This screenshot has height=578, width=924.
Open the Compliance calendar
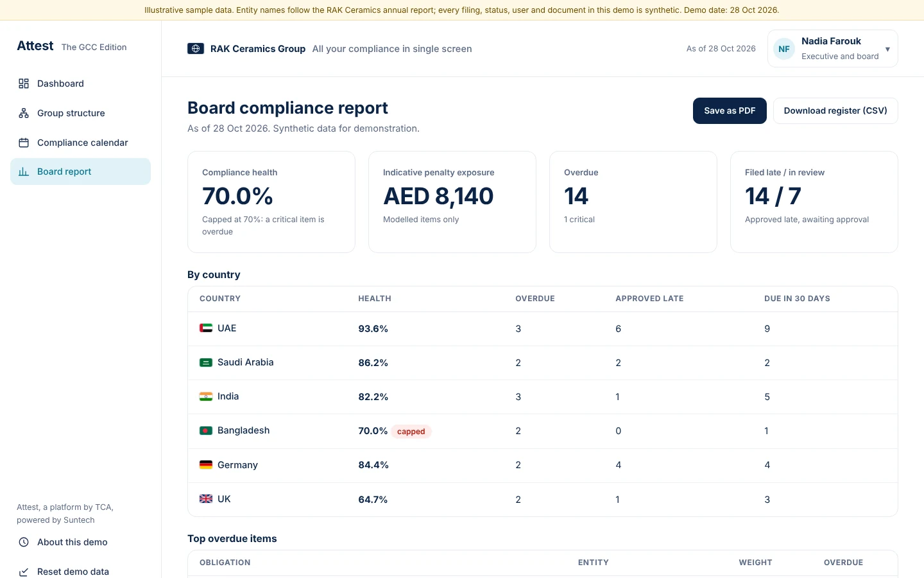80,143
